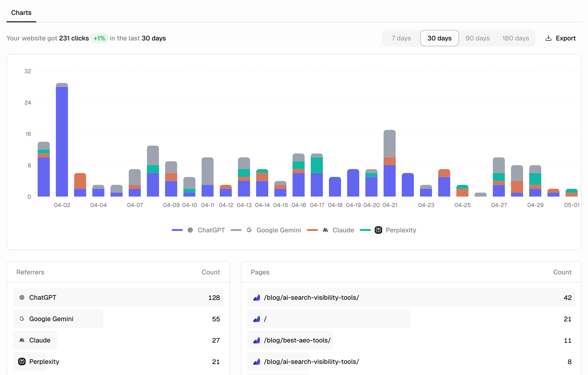Click the Claude icon in chart legend
This screenshot has height=375, width=588.
click(x=325, y=230)
